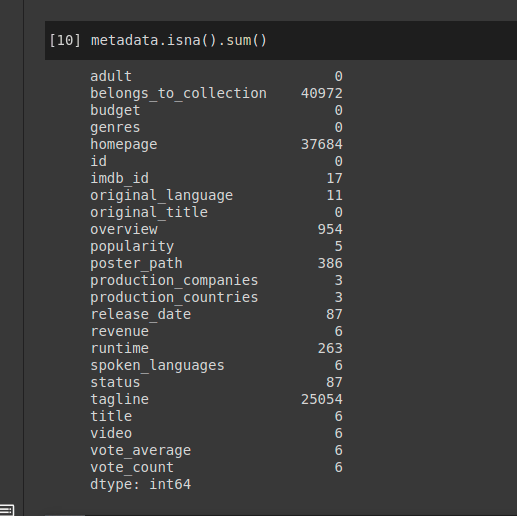Select the 'budget' row label
The height and width of the screenshot is (516, 517).
coord(115,110)
